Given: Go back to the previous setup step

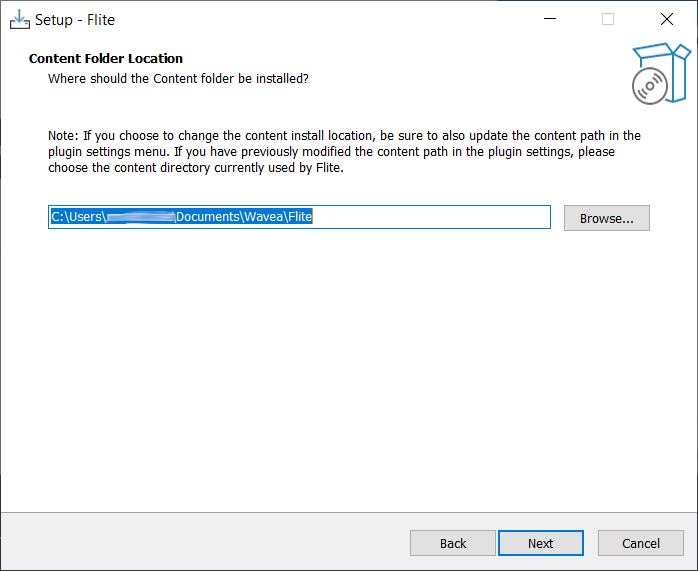Looking at the screenshot, I should coord(453,543).
